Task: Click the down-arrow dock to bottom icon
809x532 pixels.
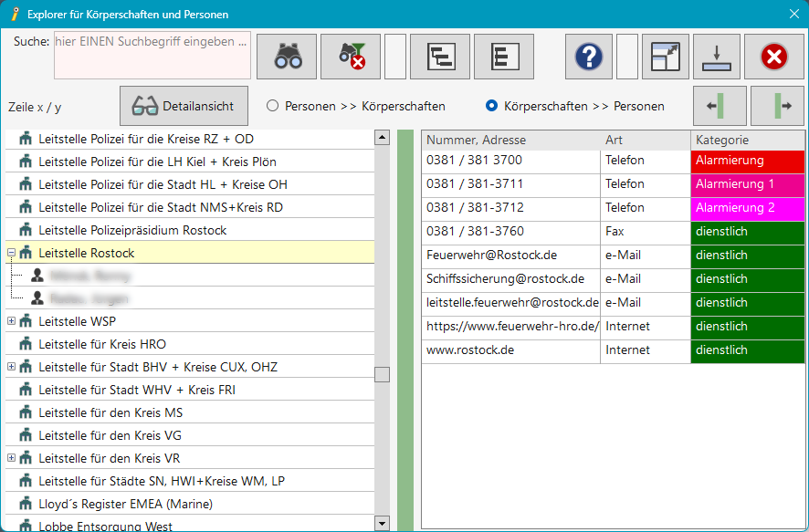Action: point(716,57)
